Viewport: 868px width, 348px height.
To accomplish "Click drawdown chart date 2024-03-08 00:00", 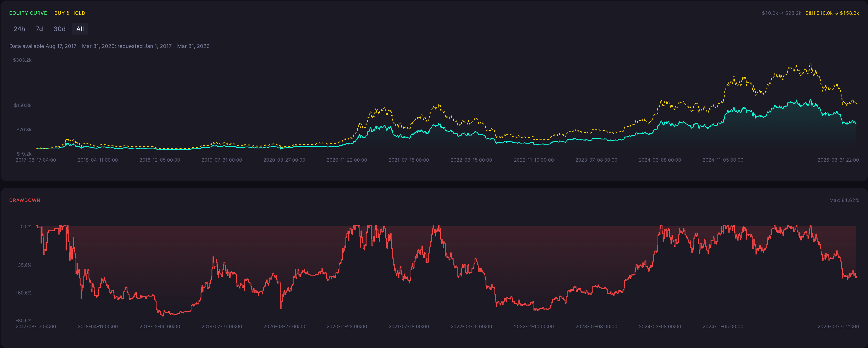I will pyautogui.click(x=660, y=327).
